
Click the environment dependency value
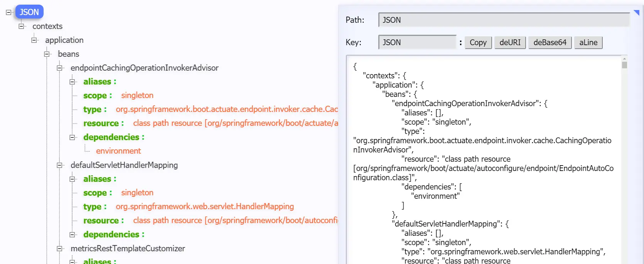pos(118,151)
